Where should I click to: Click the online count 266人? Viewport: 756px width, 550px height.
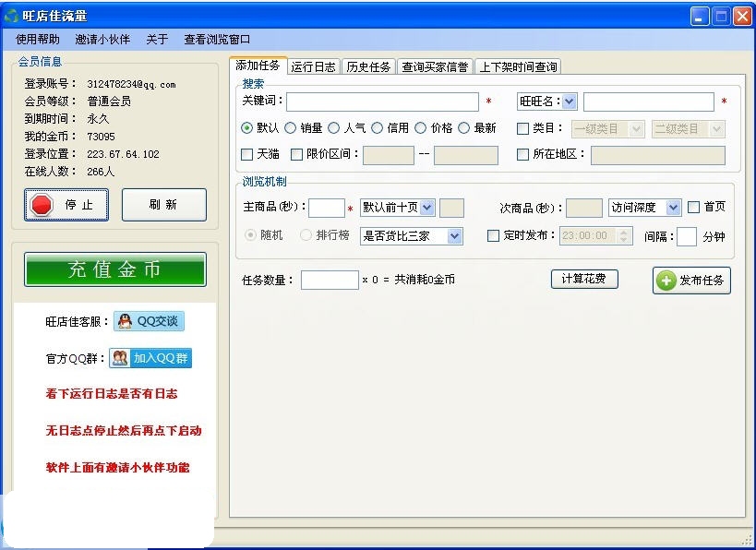pyautogui.click(x=101, y=172)
